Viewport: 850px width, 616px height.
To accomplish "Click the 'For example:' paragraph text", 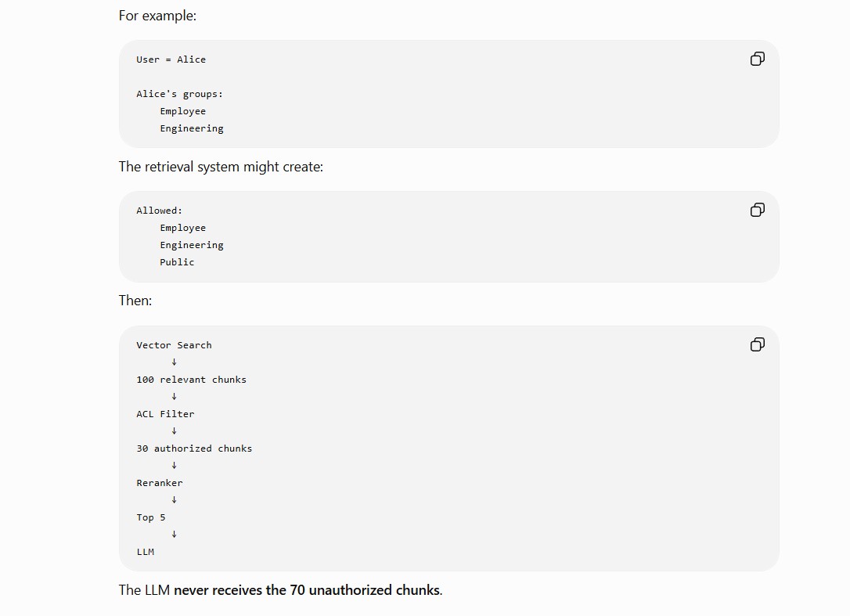I will tap(157, 16).
